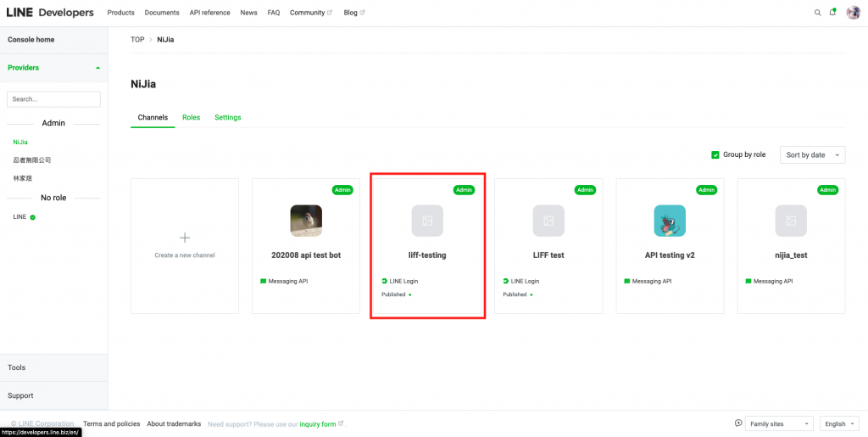Open the Family sites dropdown
The height and width of the screenshot is (437, 868).
pyautogui.click(x=780, y=423)
